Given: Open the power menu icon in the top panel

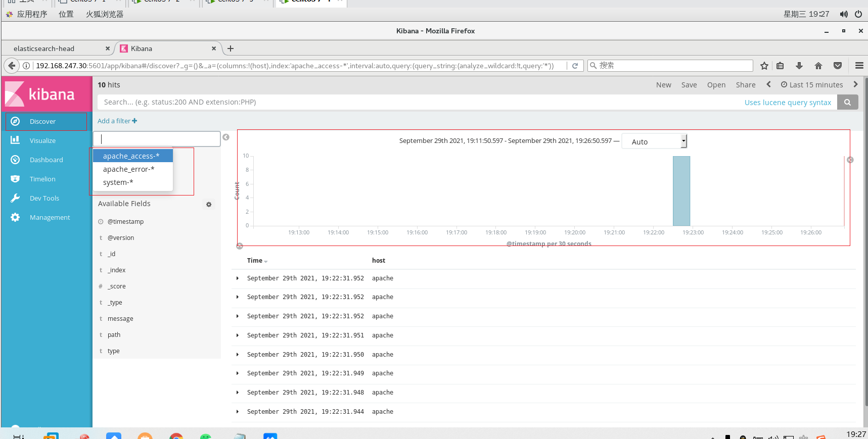Looking at the screenshot, I should [858, 14].
